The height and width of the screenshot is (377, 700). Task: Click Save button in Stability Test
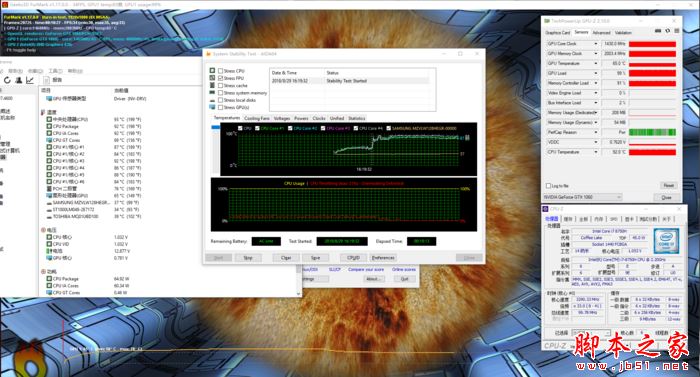point(316,258)
